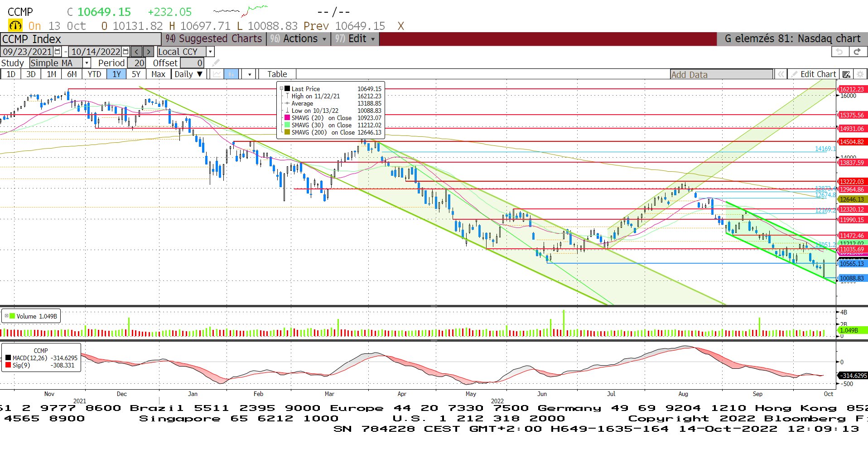Image resolution: width=868 pixels, height=454 pixels.
Task: Select the 3D time range tab
Action: click(x=31, y=74)
